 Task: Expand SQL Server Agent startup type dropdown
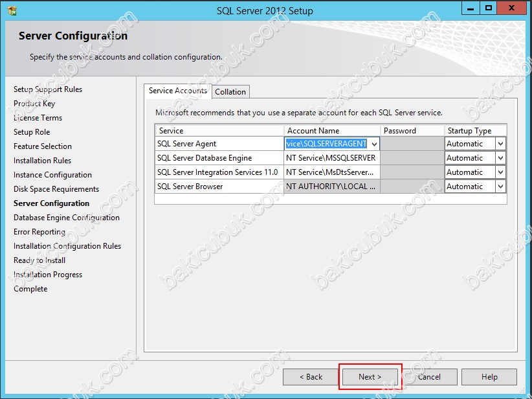point(500,144)
